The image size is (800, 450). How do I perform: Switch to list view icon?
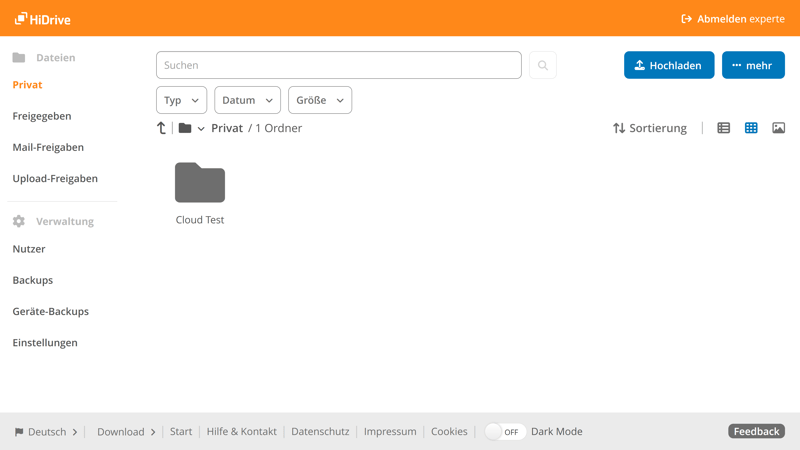click(x=724, y=128)
